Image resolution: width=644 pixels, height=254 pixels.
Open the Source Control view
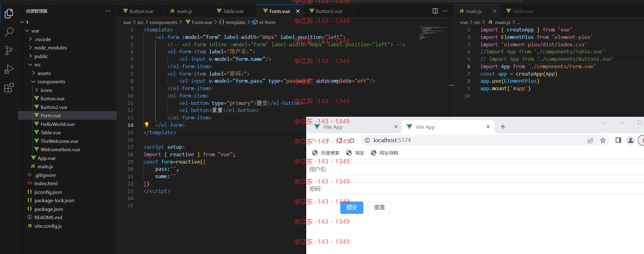click(9, 51)
